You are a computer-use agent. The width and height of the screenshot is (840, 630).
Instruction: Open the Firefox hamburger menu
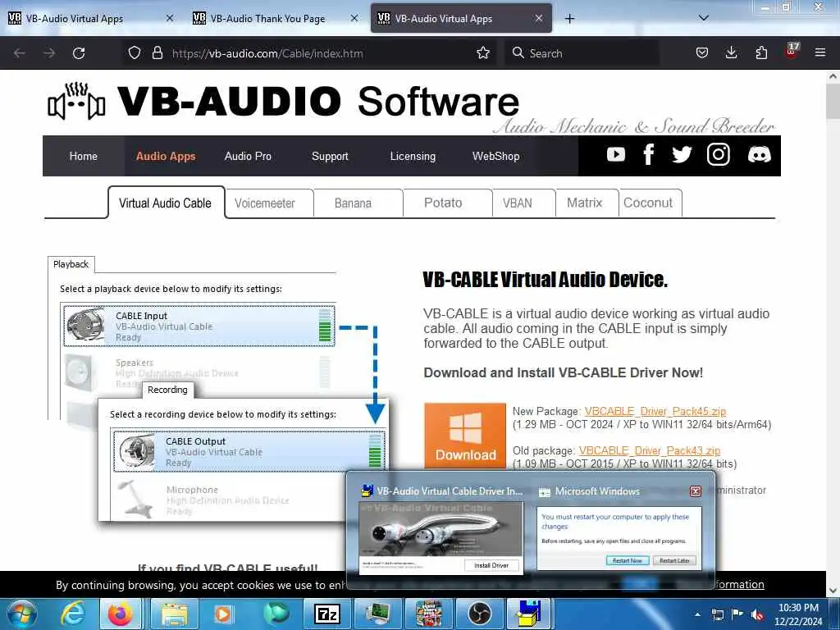click(x=820, y=53)
